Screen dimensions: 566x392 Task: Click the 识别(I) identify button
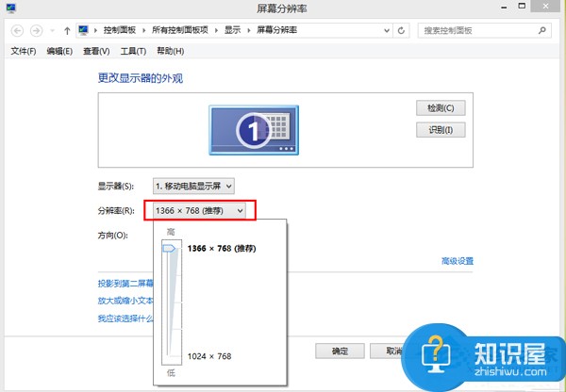tap(441, 130)
